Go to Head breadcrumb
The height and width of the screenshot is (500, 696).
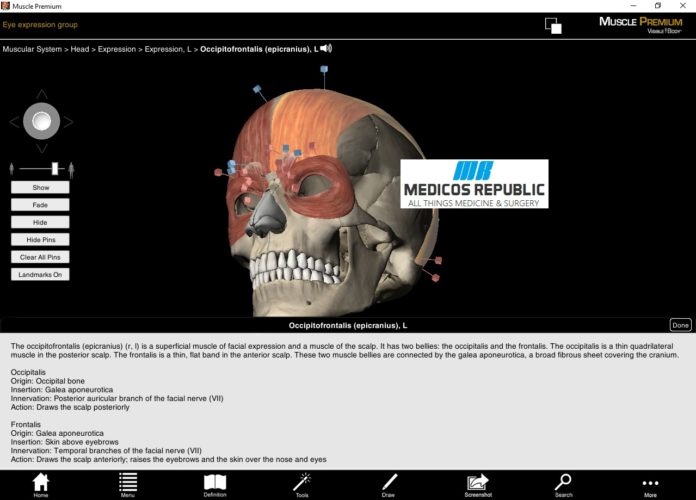(x=80, y=49)
